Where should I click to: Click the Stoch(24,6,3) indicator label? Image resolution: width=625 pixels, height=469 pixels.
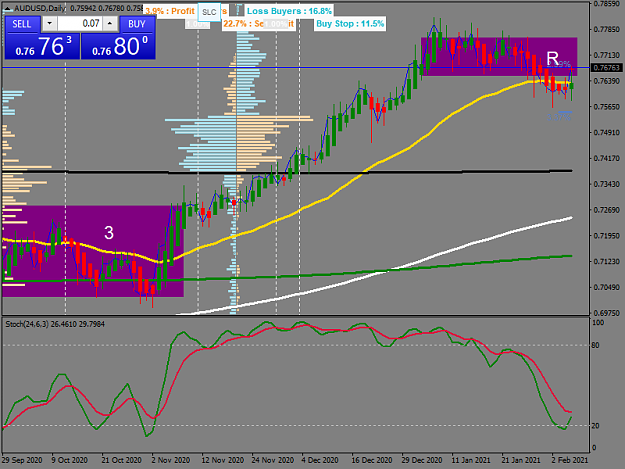(x=55, y=324)
